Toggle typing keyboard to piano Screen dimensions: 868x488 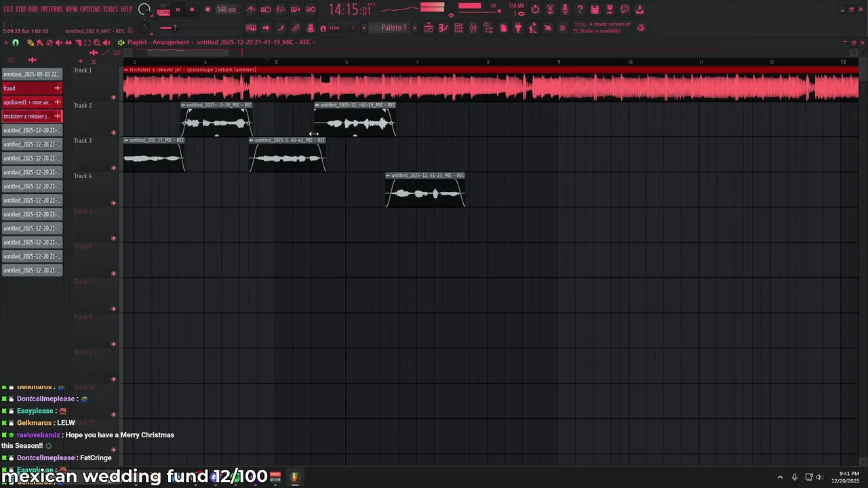(x=250, y=28)
